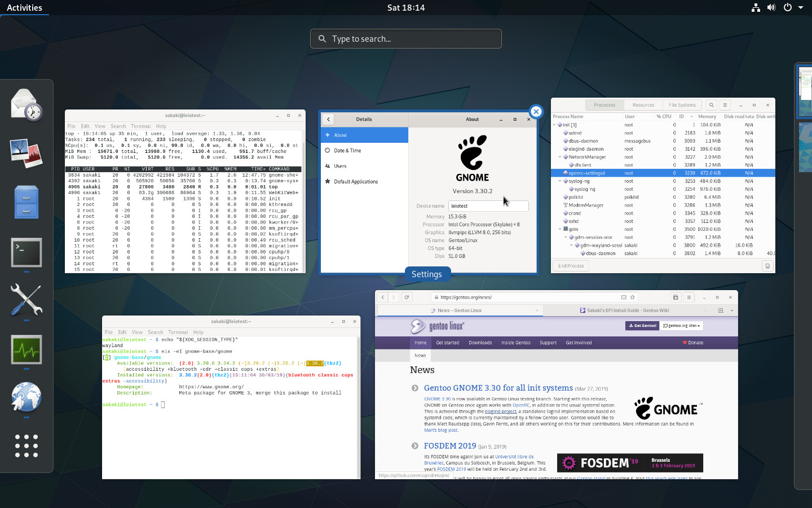Screen dimensions: 812x508
Task: Click the Device name field showing leiotest
Action: tap(488, 206)
